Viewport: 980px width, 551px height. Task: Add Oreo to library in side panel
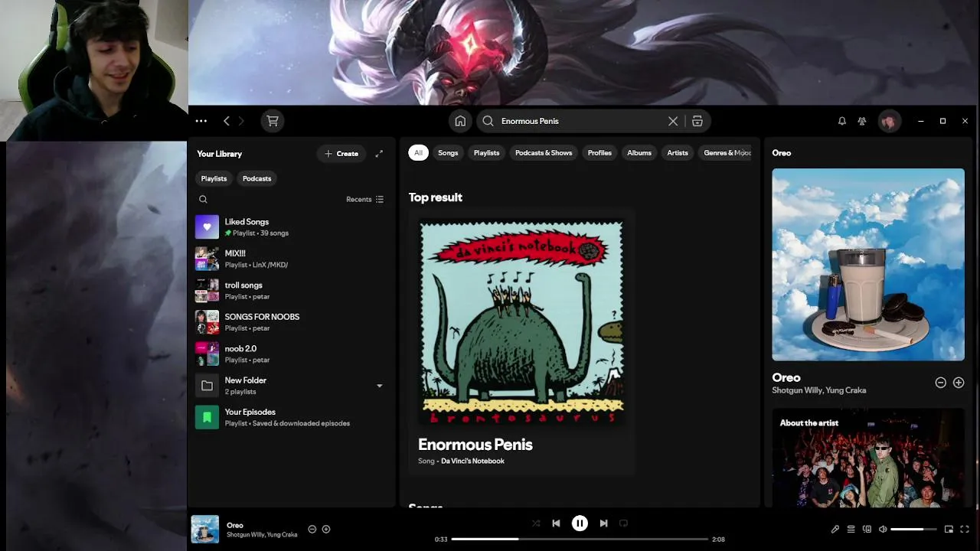tap(959, 383)
